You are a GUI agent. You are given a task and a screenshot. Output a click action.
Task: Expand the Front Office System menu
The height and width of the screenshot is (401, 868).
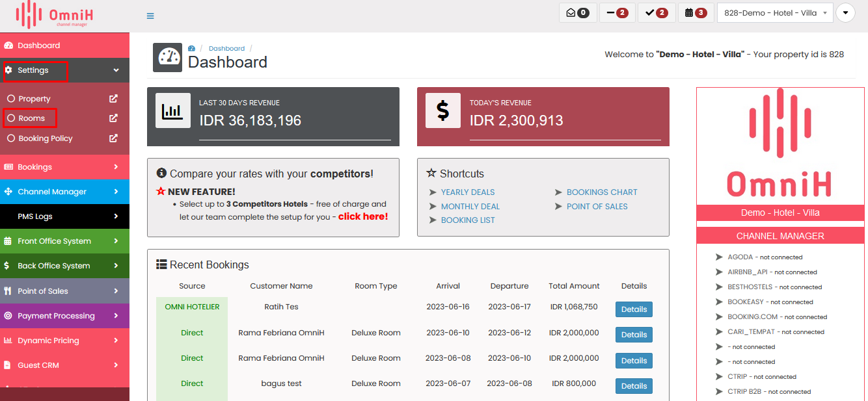tap(64, 241)
